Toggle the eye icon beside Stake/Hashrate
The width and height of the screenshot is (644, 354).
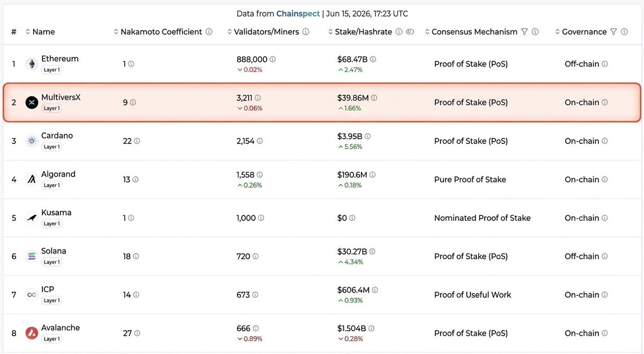(x=410, y=32)
